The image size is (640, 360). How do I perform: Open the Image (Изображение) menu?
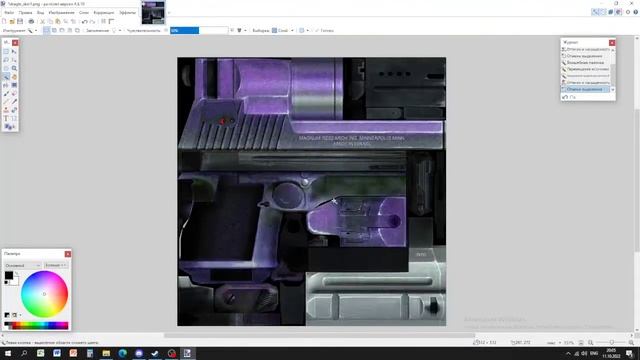click(61, 13)
